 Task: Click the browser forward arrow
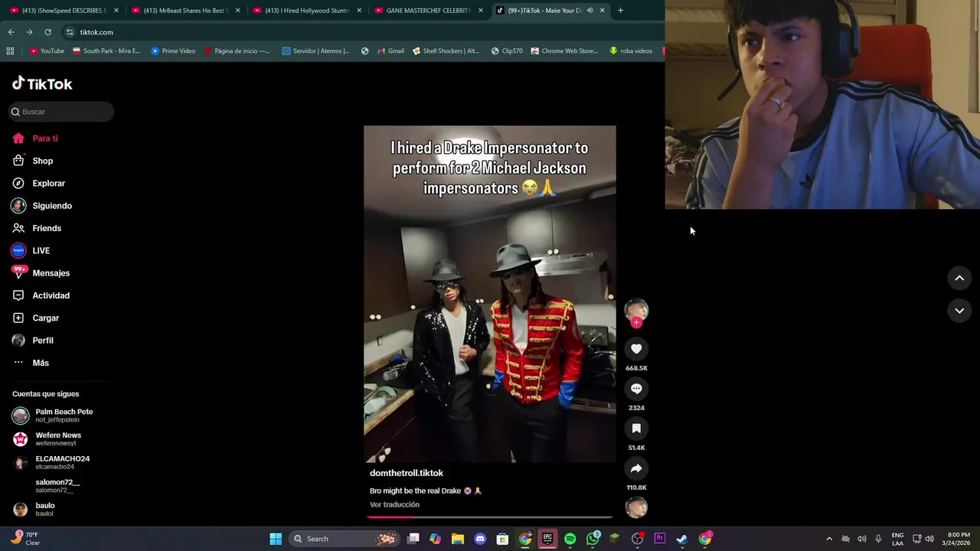pyautogui.click(x=29, y=32)
